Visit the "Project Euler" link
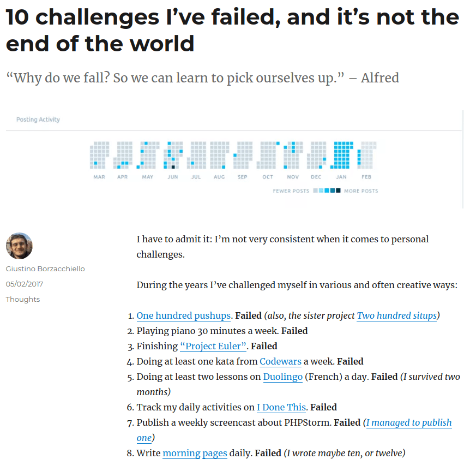The width and height of the screenshot is (476, 459). coord(214,346)
